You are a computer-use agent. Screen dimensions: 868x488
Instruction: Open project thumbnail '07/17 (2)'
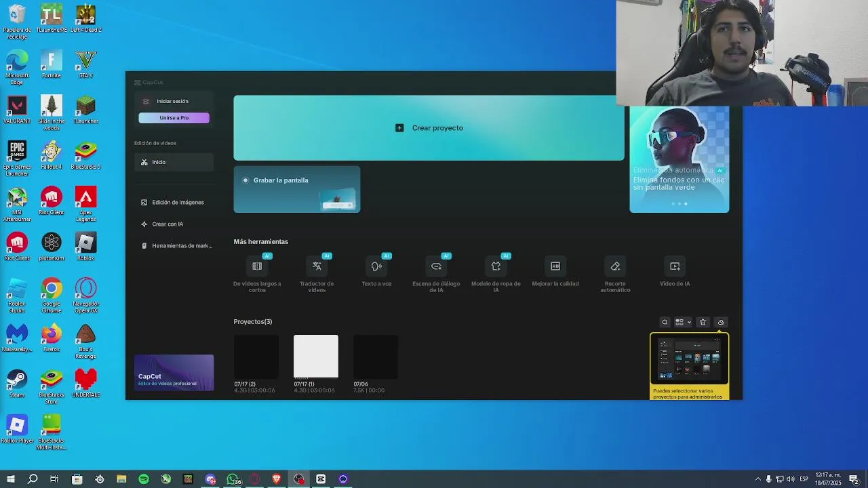click(256, 357)
